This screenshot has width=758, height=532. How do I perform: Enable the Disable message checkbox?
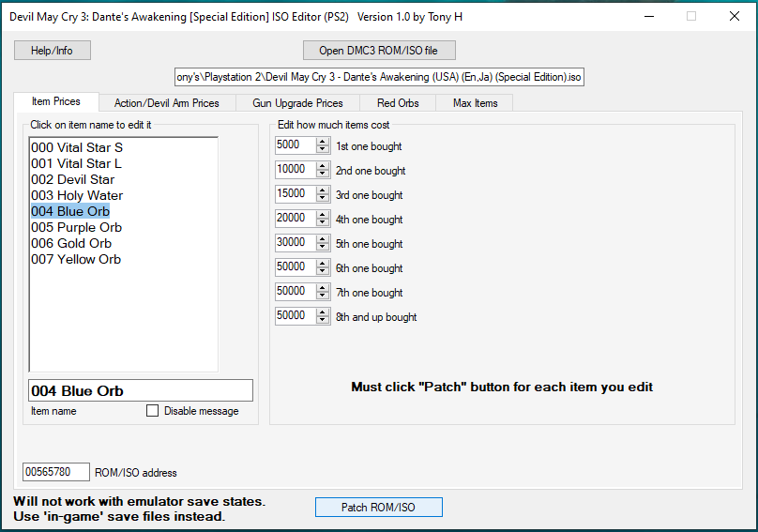[152, 411]
